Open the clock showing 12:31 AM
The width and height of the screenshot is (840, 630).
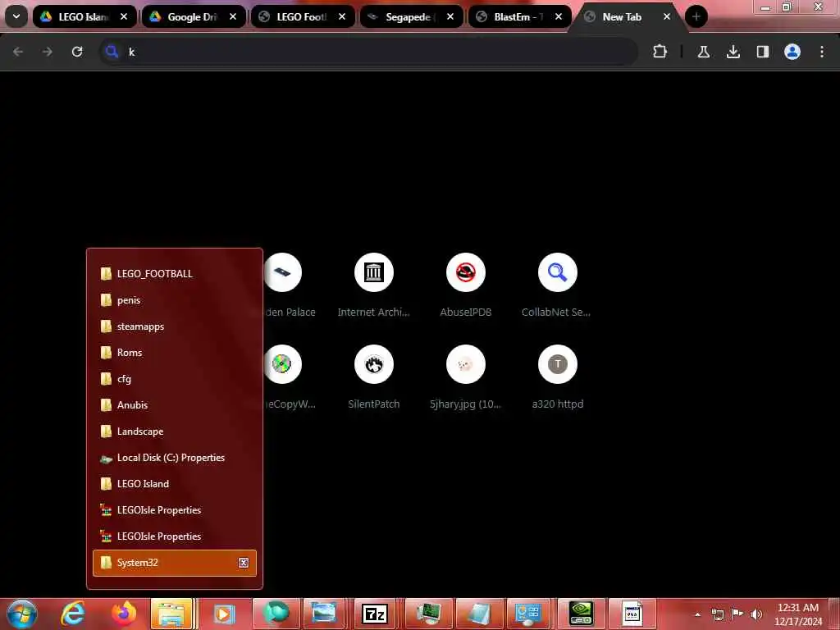798,614
